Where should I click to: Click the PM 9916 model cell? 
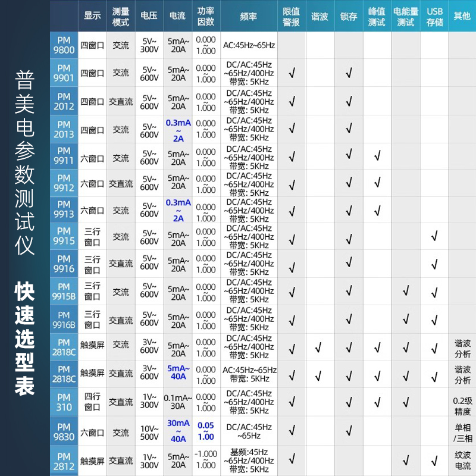tap(64, 264)
